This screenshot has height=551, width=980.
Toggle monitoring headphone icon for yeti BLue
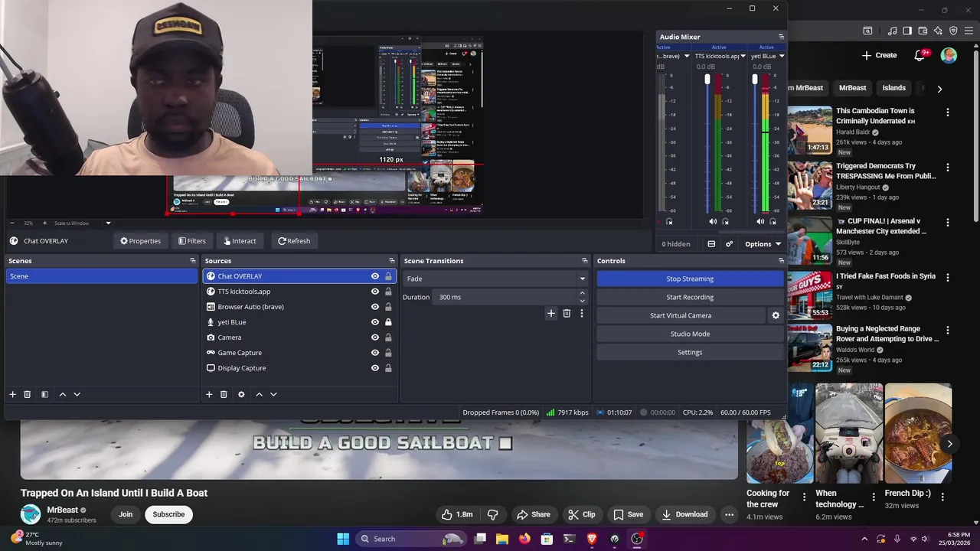[x=773, y=221]
